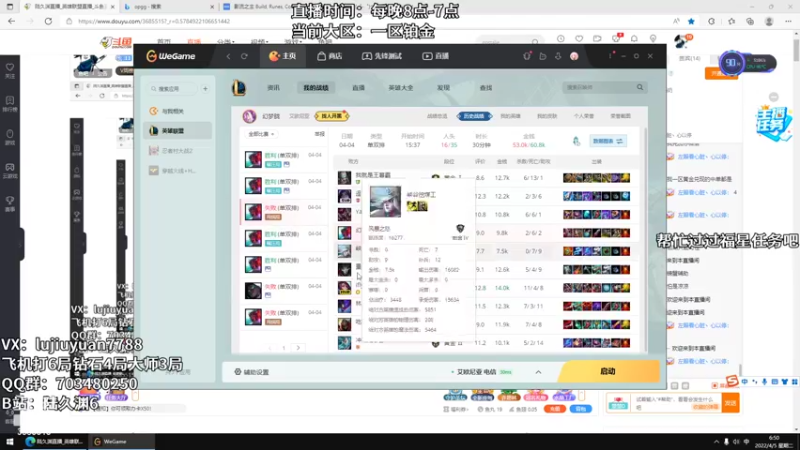Click the 主播任务 badge on the right
Viewport: 800px width, 450px height.
(773, 123)
